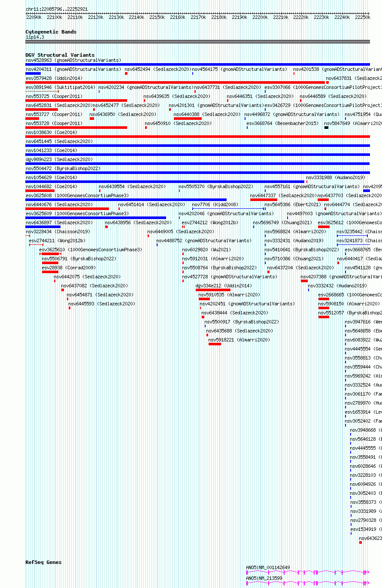Click nsv3331988 (Audano2019) label

(336, 177)
